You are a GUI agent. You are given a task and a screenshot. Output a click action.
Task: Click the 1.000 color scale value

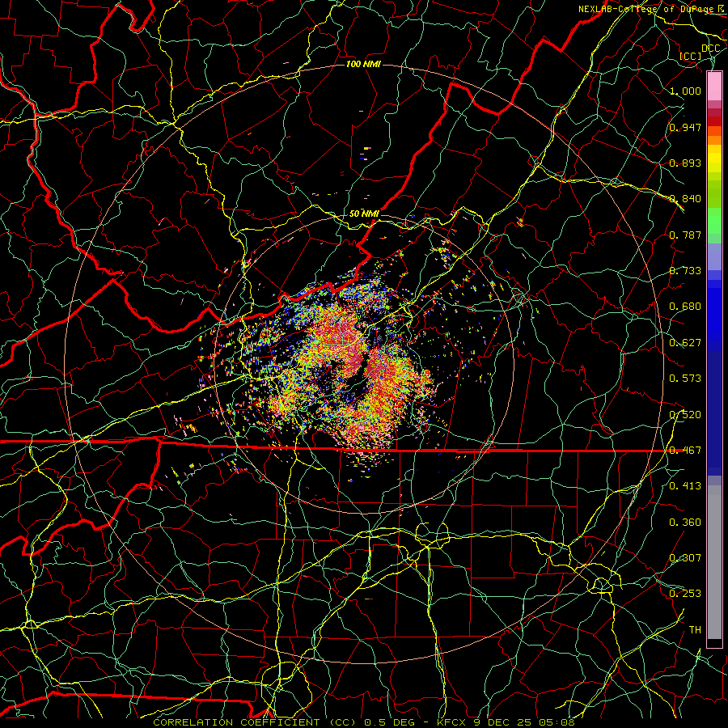click(685, 91)
